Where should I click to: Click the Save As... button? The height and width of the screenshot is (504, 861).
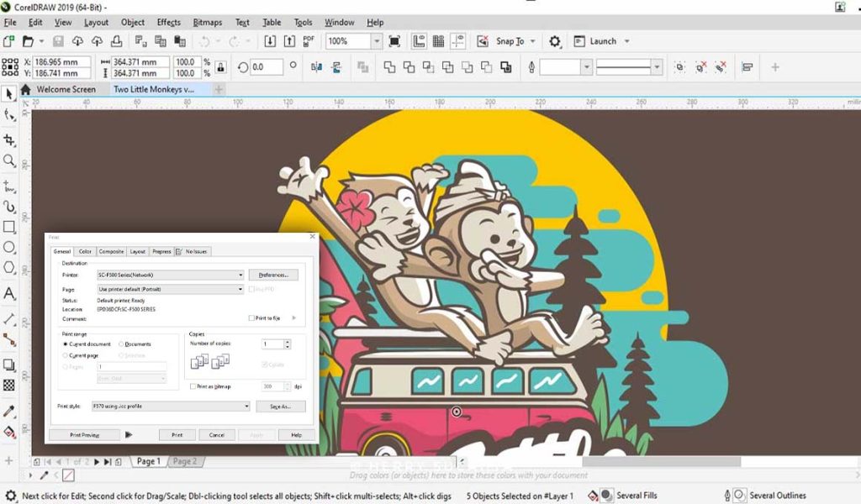click(281, 407)
